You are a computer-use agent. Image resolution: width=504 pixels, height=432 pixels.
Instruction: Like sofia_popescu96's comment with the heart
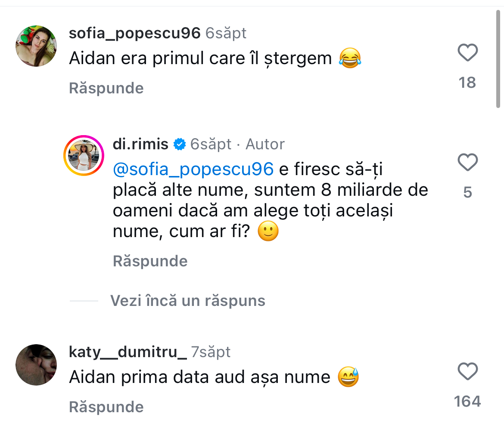[x=467, y=53]
